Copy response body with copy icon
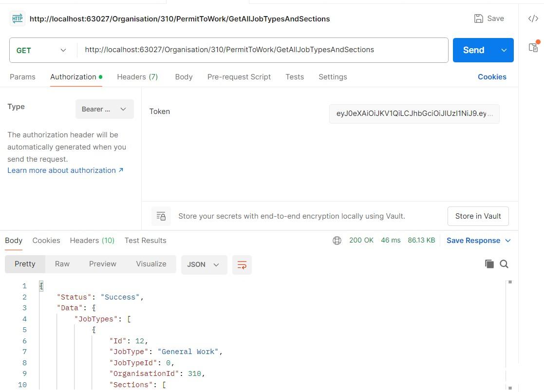 pos(489,264)
